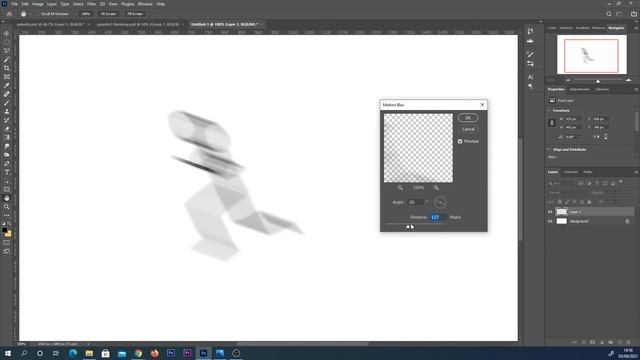The image size is (640, 360).
Task: Switch to the Paths tab
Action: [587, 172]
